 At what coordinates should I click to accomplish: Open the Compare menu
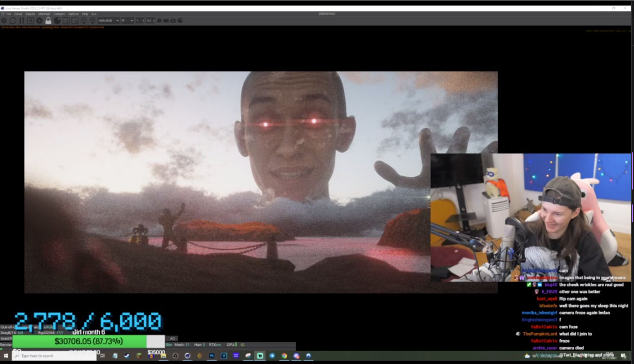[59, 14]
